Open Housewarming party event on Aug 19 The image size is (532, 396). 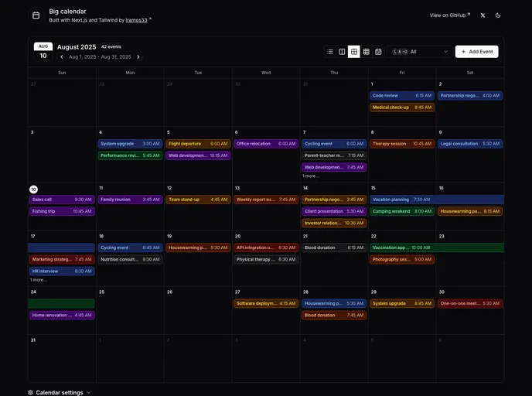click(198, 247)
